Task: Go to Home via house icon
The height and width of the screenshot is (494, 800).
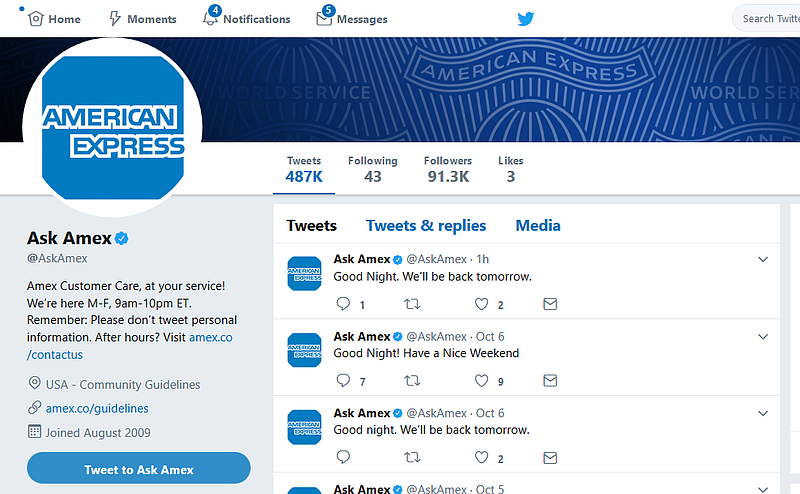Action: click(x=36, y=19)
